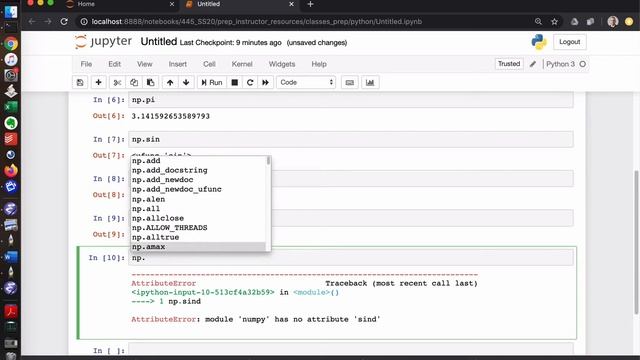This screenshot has height=360, width=640.
Task: Click the empty last input cell
Action: pyautogui.click(x=351, y=350)
